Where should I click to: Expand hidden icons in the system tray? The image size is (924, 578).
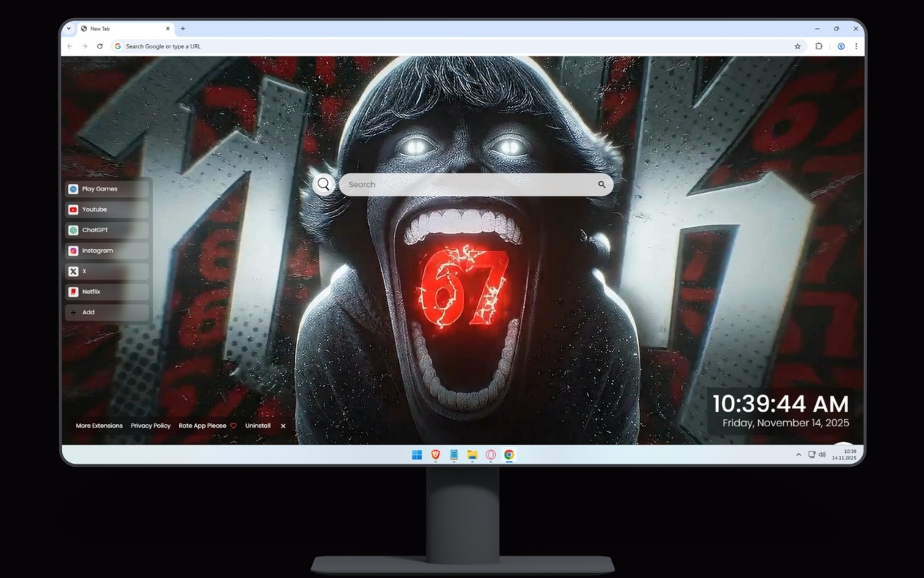click(x=798, y=454)
